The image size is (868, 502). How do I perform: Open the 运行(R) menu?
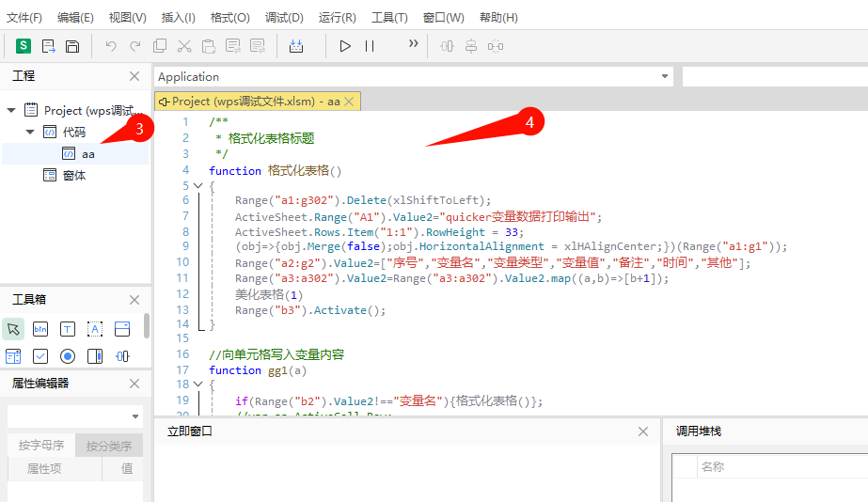(x=337, y=18)
